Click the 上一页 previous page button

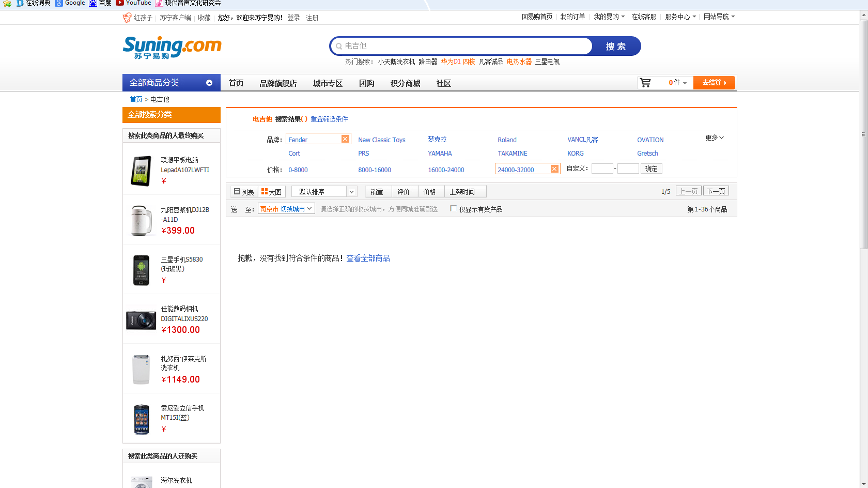pyautogui.click(x=688, y=191)
